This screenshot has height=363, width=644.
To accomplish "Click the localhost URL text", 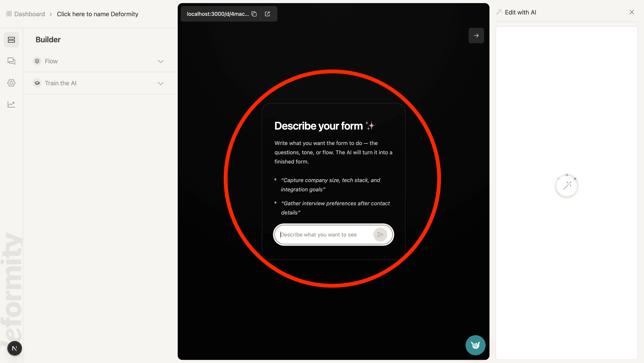I will click(x=218, y=14).
